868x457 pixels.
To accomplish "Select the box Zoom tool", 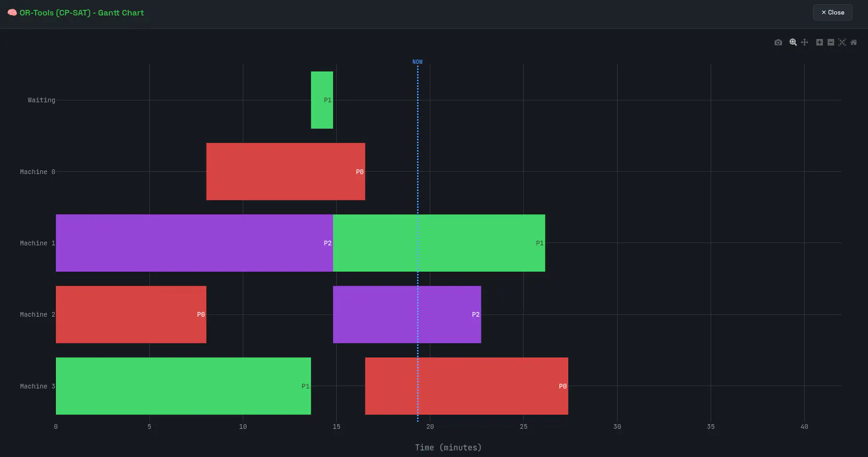I will coord(793,42).
